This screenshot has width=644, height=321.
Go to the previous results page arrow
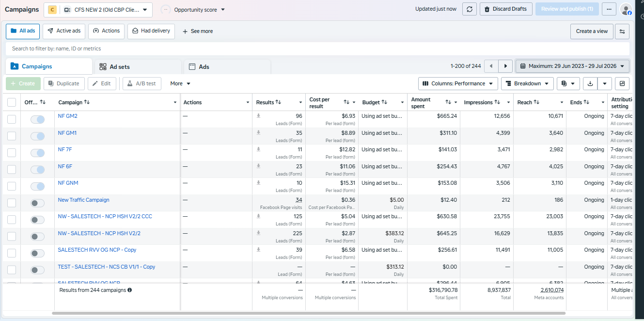pos(491,66)
